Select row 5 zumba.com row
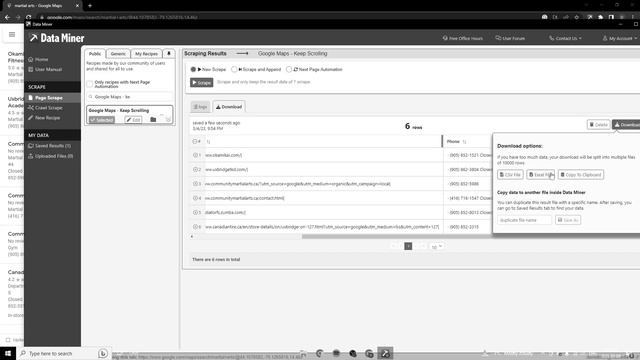The height and width of the screenshot is (360, 640). pos(196,212)
